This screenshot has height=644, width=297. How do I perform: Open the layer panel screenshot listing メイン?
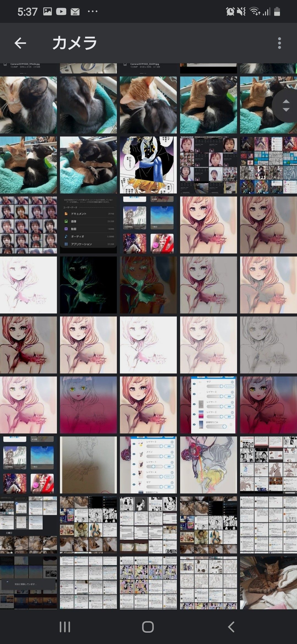coord(148,465)
